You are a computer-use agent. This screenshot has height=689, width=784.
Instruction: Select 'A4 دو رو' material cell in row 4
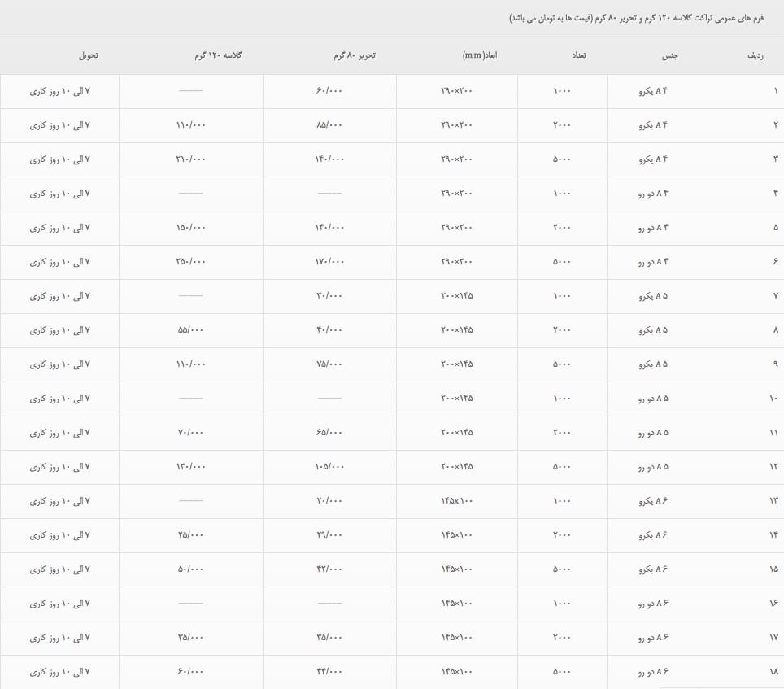pos(653,194)
